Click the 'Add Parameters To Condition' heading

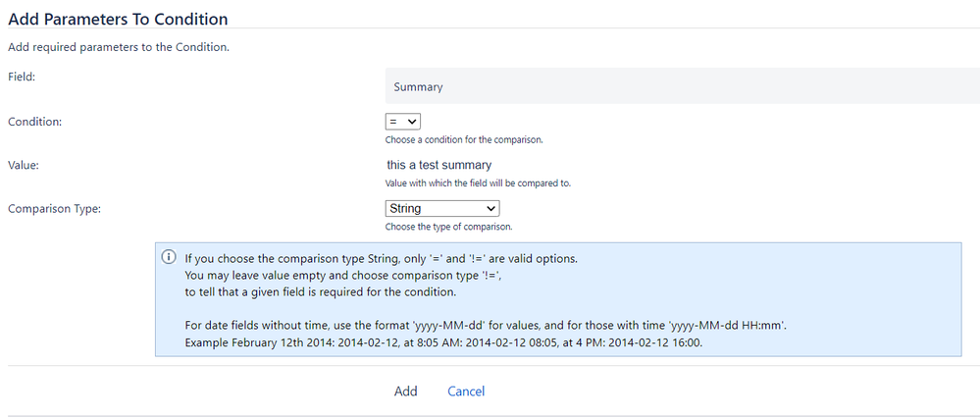pos(118,19)
